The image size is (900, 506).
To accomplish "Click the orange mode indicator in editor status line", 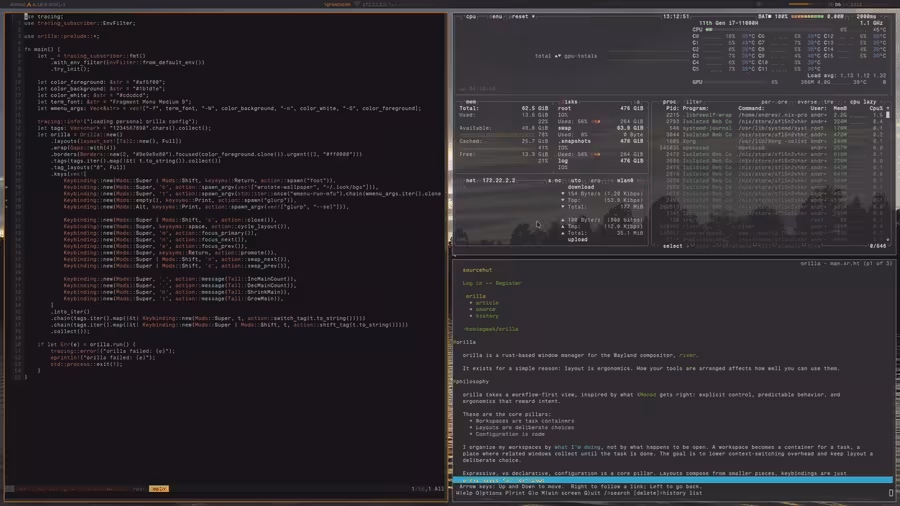I will pos(158,489).
